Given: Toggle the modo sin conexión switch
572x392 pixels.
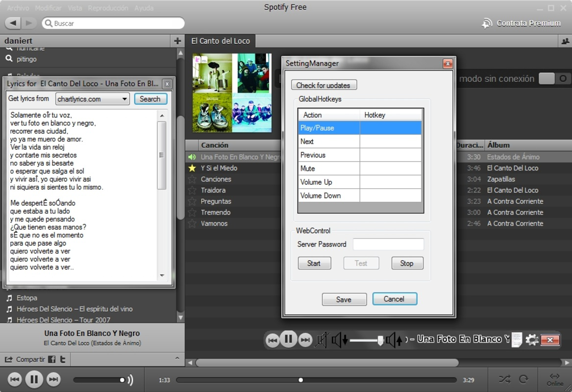Looking at the screenshot, I should click(x=554, y=78).
